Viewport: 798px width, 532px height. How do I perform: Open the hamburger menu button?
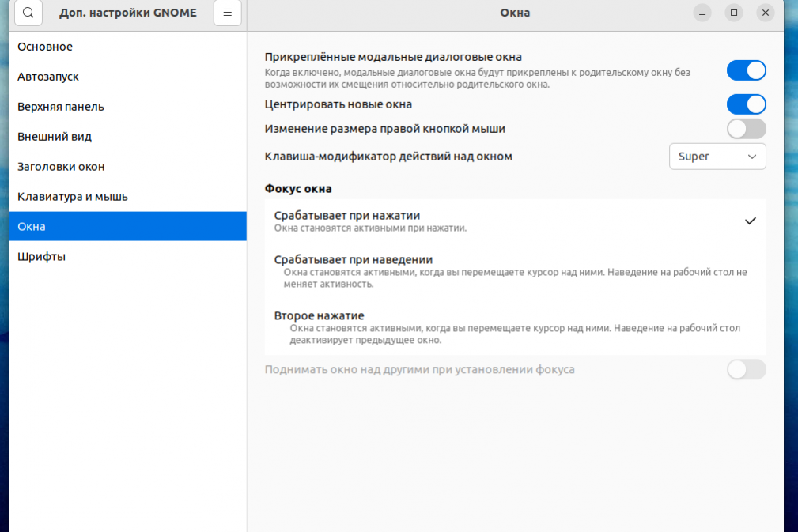click(228, 13)
